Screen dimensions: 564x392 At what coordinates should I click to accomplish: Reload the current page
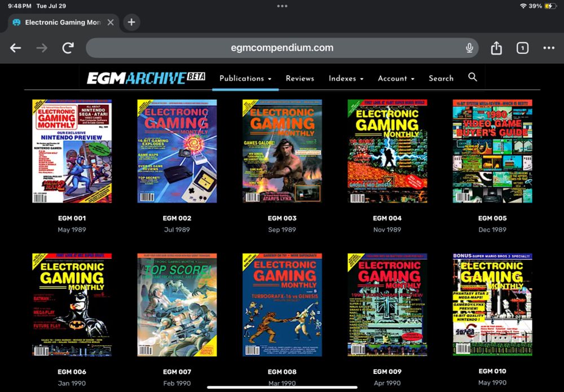click(68, 48)
